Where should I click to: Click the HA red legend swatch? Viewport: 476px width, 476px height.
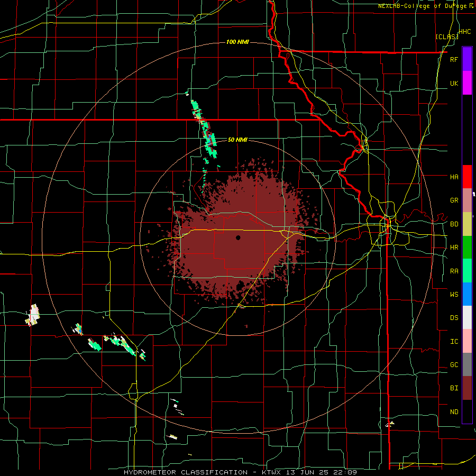[x=467, y=177]
